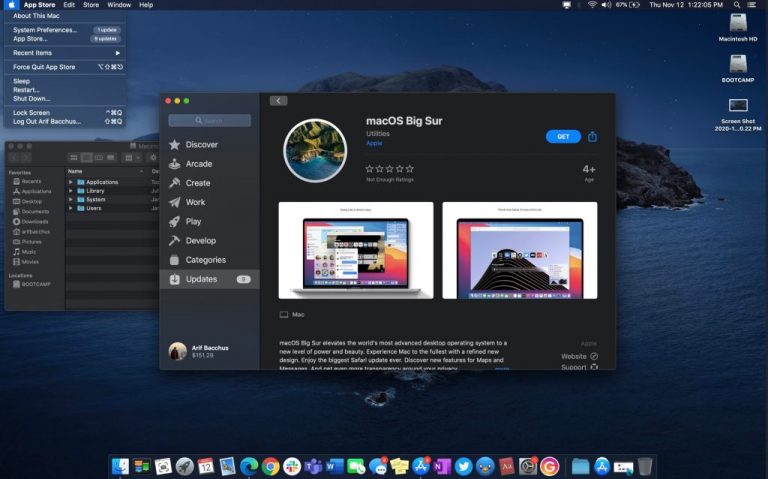Open the Edit menu in menu bar

click(x=69, y=5)
